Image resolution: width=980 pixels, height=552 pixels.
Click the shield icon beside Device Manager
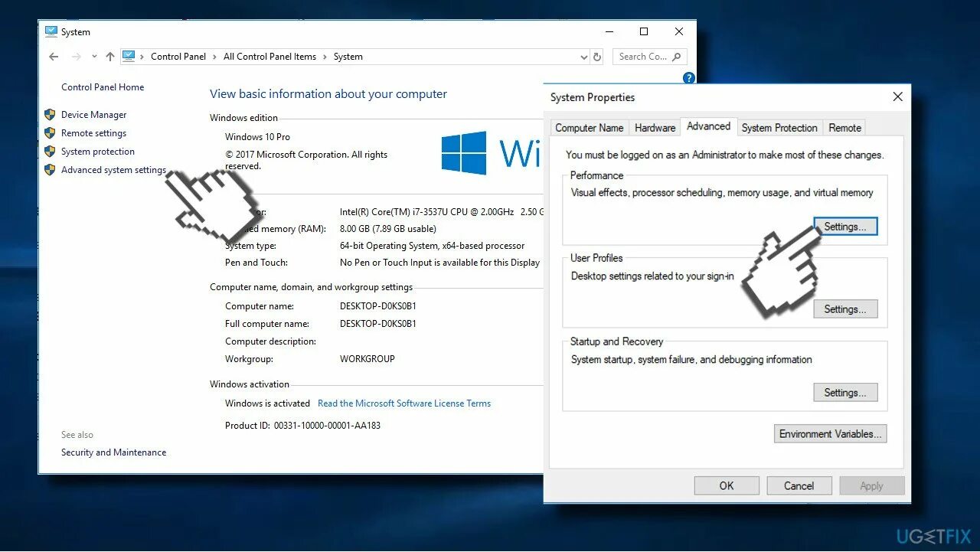50,115
